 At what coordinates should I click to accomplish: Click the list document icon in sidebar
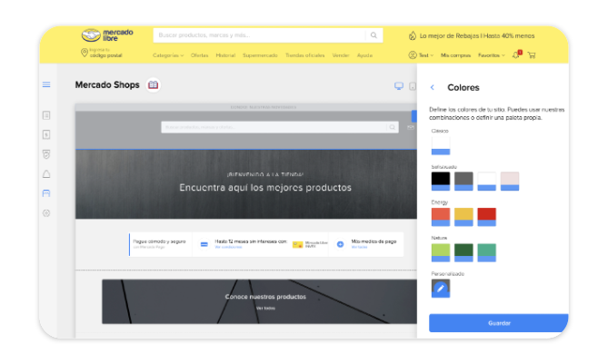coord(46,115)
